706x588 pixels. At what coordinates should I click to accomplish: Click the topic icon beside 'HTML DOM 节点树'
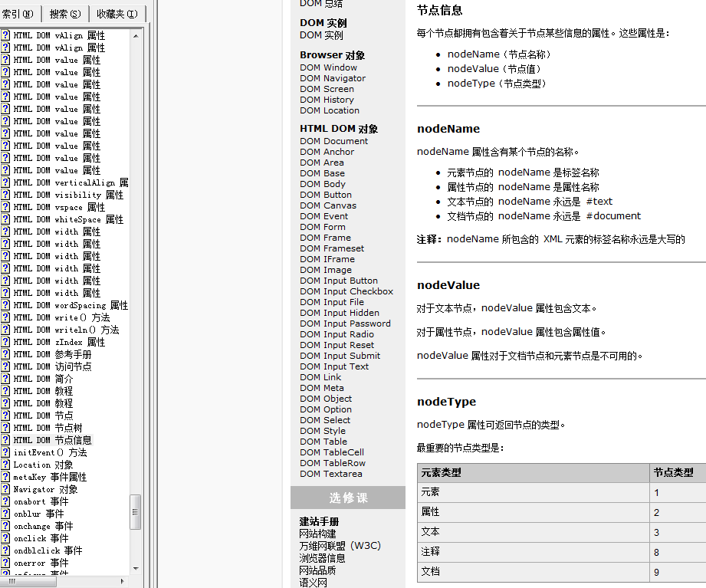[x=5, y=428]
